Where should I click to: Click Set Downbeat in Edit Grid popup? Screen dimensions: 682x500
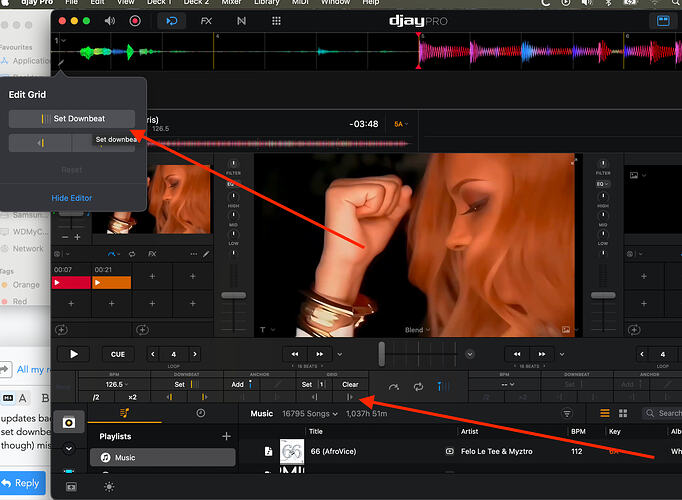(72, 119)
